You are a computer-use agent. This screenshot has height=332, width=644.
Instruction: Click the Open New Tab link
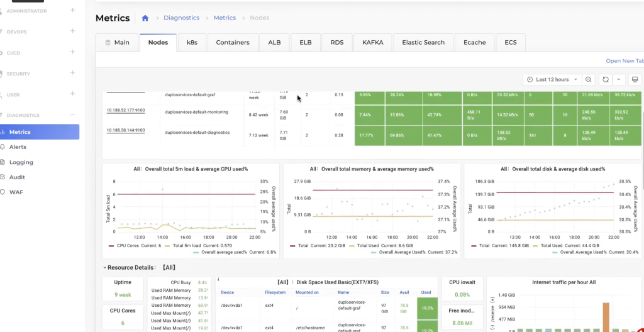click(624, 61)
